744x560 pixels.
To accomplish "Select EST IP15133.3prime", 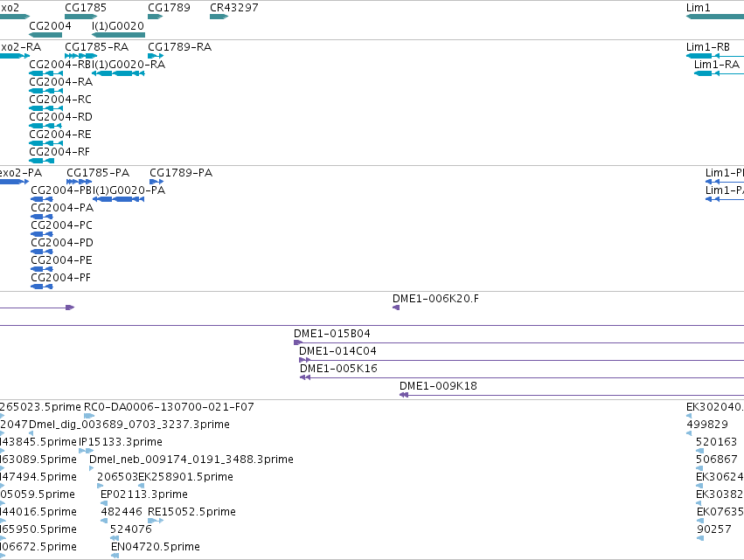I will (x=86, y=451).
